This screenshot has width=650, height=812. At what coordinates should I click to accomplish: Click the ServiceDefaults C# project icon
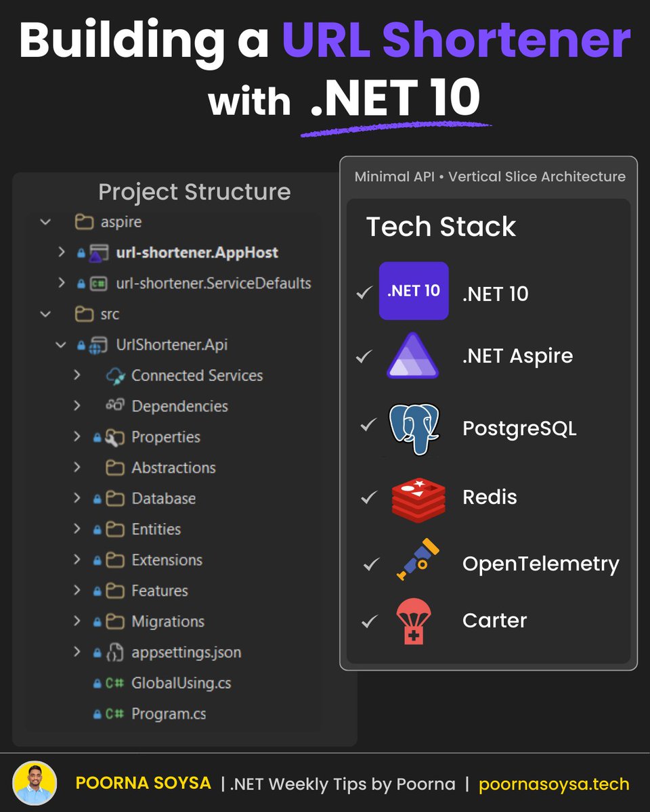click(x=98, y=284)
